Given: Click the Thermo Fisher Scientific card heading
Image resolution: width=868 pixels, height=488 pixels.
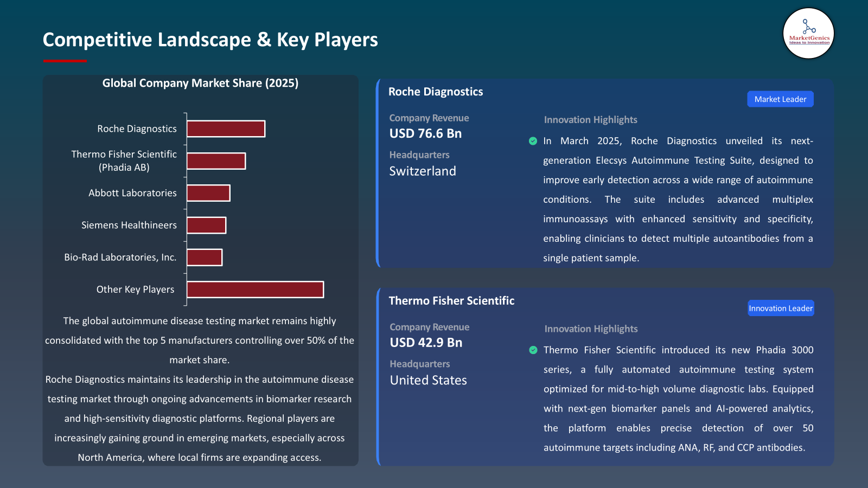Looking at the screenshot, I should [x=451, y=301].
